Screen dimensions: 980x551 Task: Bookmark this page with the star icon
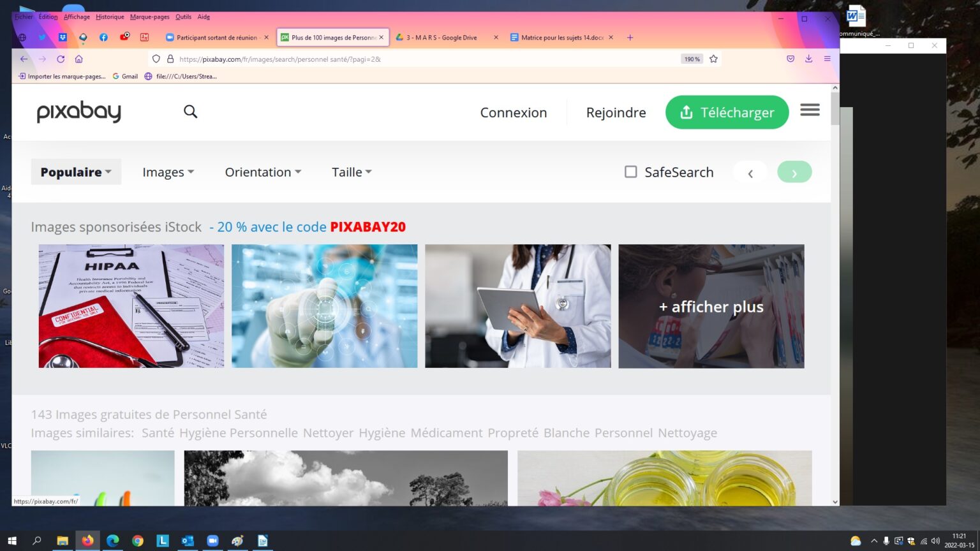tap(713, 59)
